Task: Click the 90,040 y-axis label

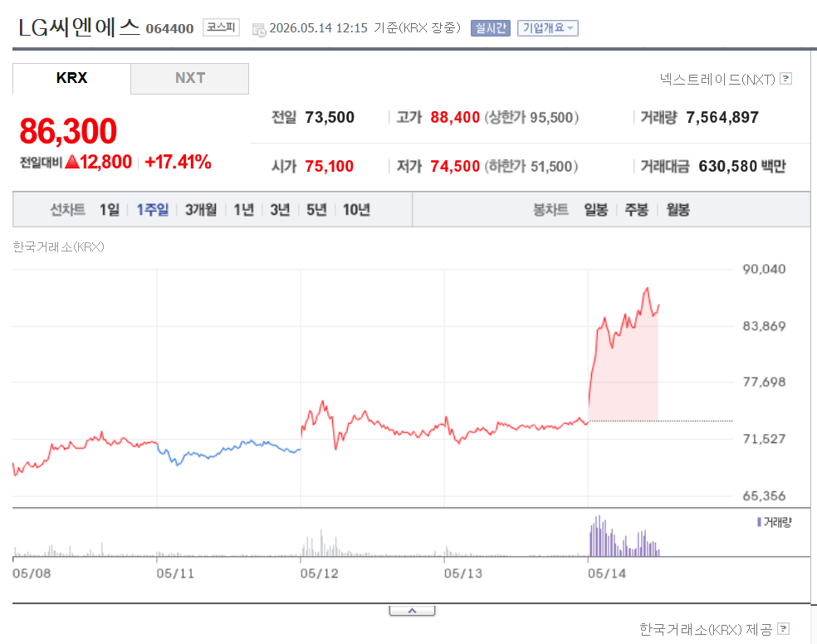Action: [764, 269]
